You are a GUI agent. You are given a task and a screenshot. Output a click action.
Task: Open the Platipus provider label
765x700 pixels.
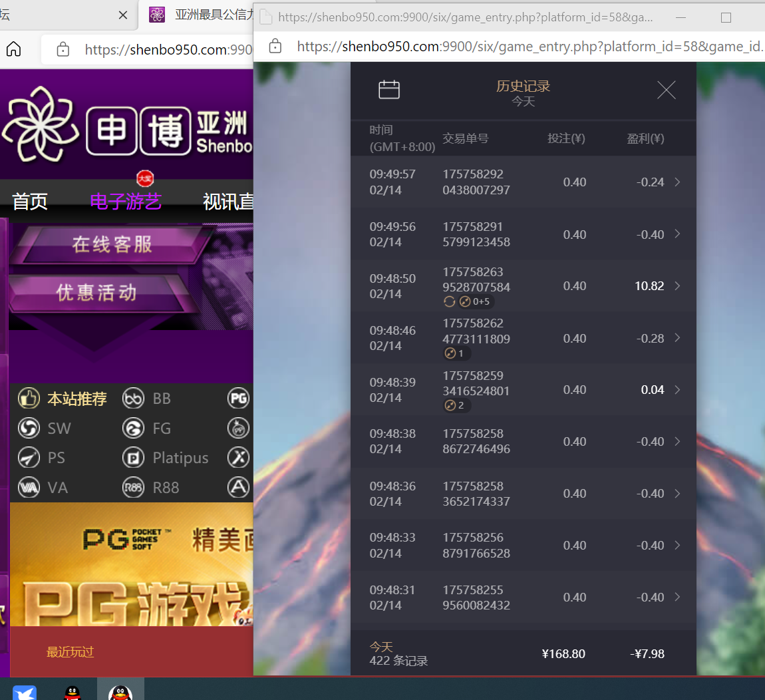(180, 458)
